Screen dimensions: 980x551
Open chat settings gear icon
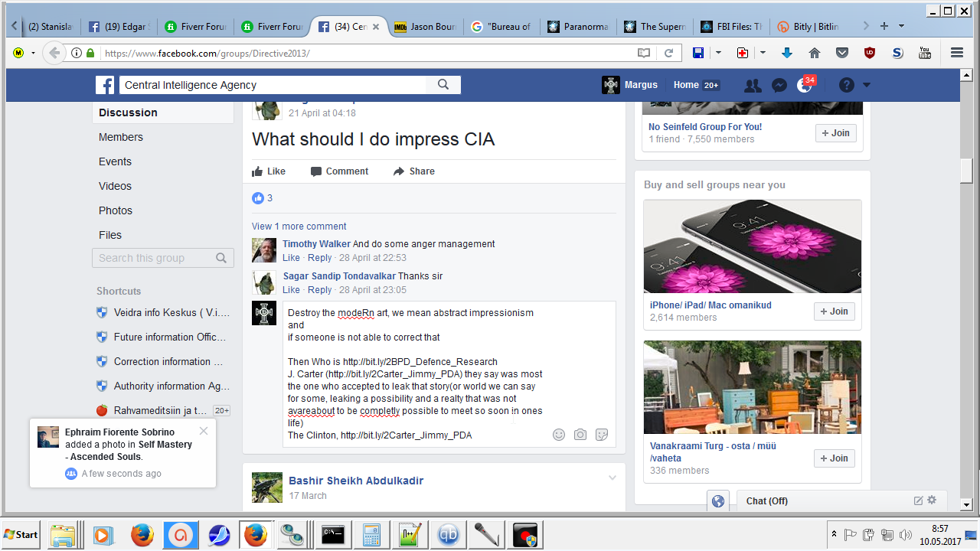[x=932, y=500]
